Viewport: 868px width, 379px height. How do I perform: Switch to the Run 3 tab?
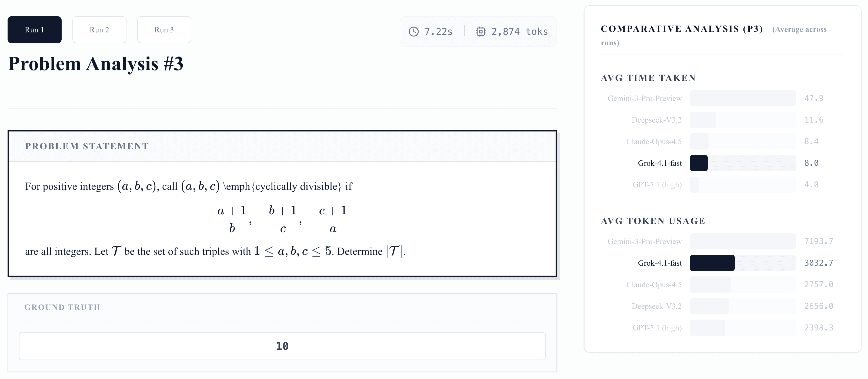[x=164, y=30]
